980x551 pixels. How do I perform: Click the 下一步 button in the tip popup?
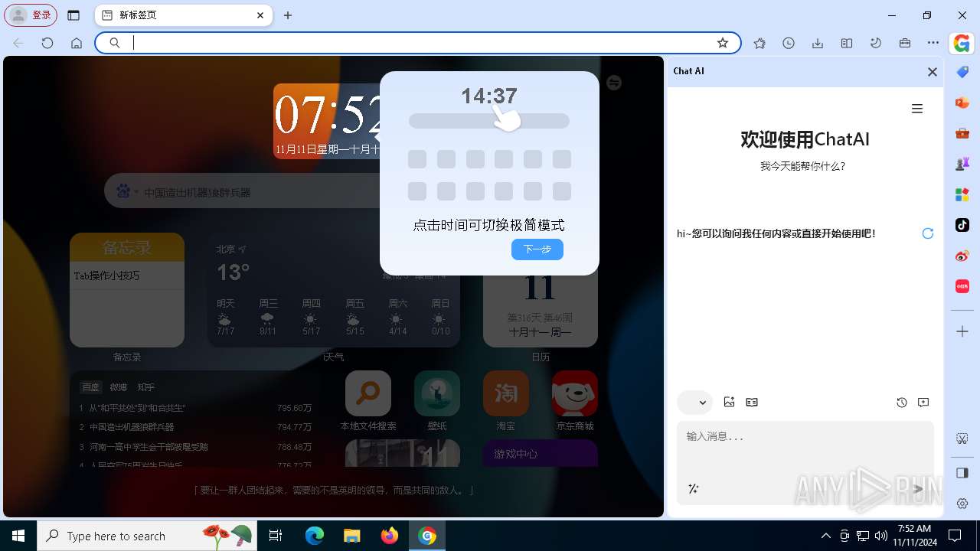[537, 249]
